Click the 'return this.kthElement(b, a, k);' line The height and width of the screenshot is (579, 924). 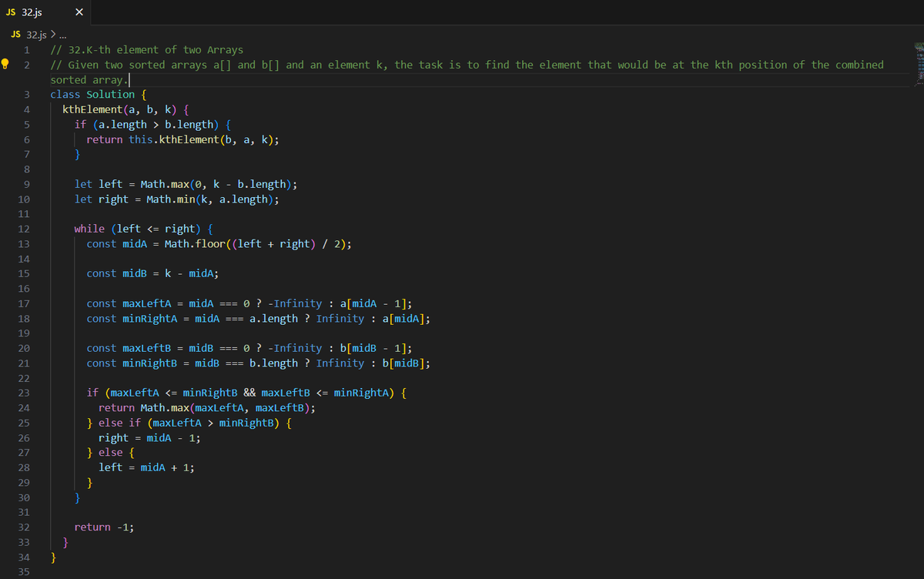pos(182,139)
